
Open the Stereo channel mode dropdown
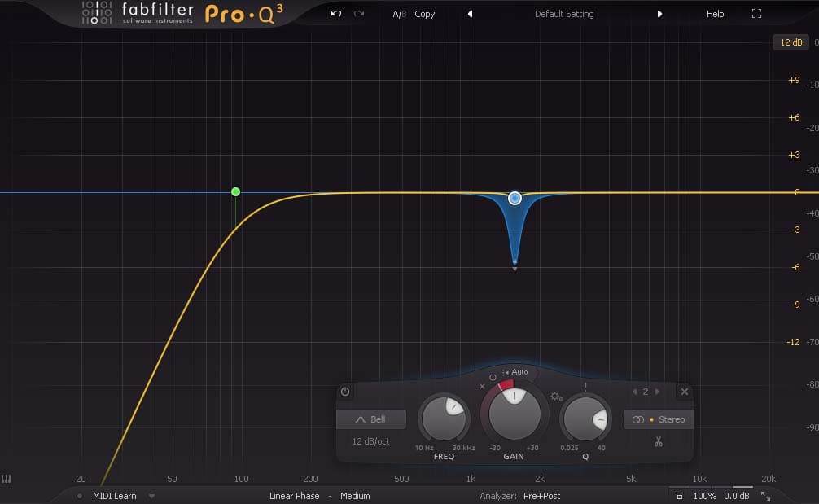[659, 419]
